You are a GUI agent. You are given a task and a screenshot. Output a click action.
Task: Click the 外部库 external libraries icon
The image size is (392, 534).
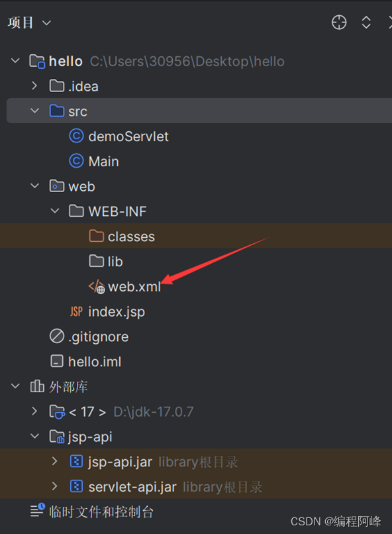pyautogui.click(x=36, y=386)
